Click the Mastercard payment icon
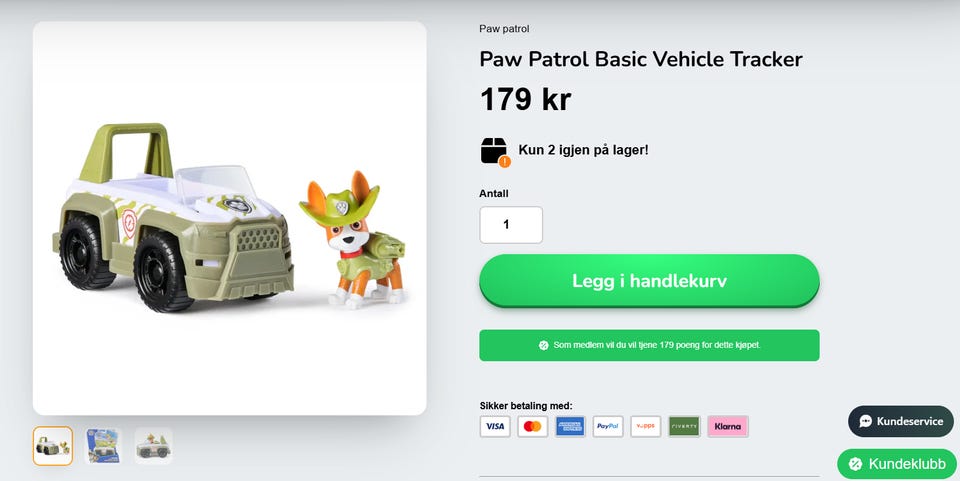The image size is (960, 481). pos(533,427)
